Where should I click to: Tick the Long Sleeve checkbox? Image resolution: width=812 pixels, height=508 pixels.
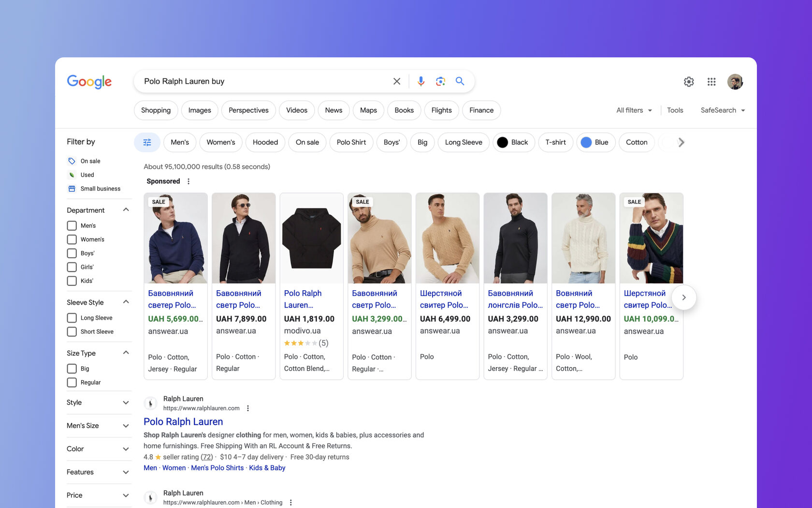(x=72, y=318)
